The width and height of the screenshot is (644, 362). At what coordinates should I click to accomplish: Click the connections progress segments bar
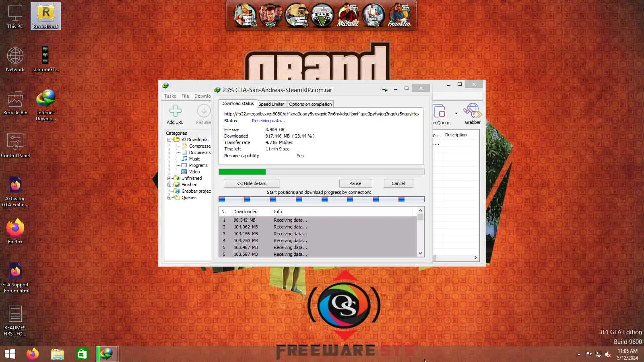322,200
